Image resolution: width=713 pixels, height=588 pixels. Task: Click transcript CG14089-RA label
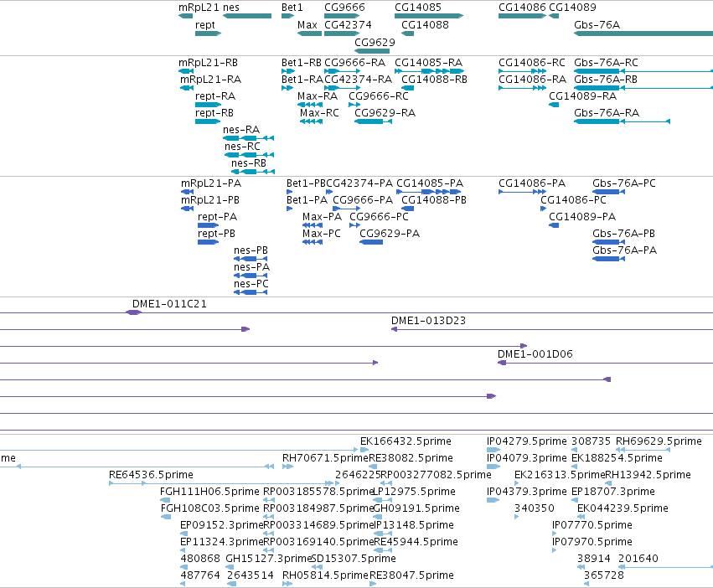582,96
